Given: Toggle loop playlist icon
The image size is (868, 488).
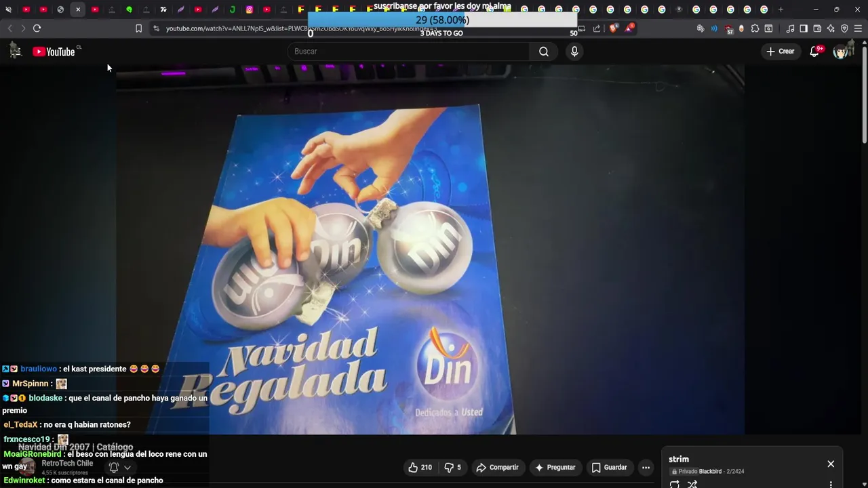Looking at the screenshot, I should coord(674,484).
